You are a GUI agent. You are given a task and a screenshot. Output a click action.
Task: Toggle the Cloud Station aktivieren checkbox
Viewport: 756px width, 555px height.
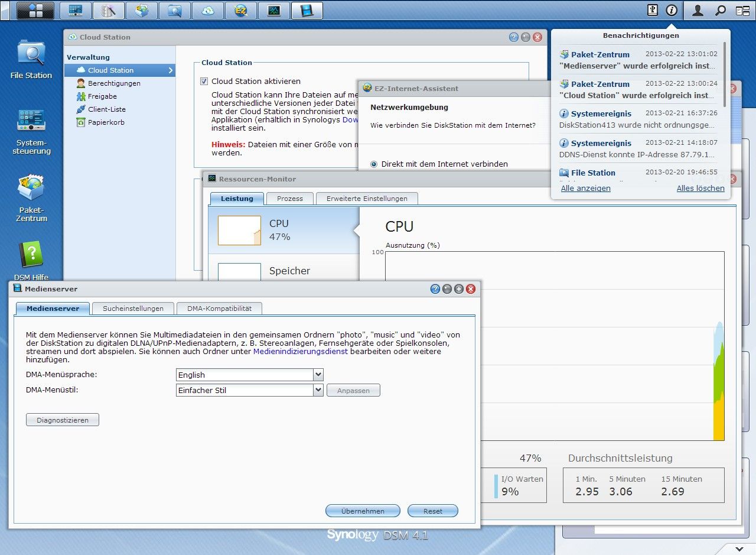(x=204, y=82)
